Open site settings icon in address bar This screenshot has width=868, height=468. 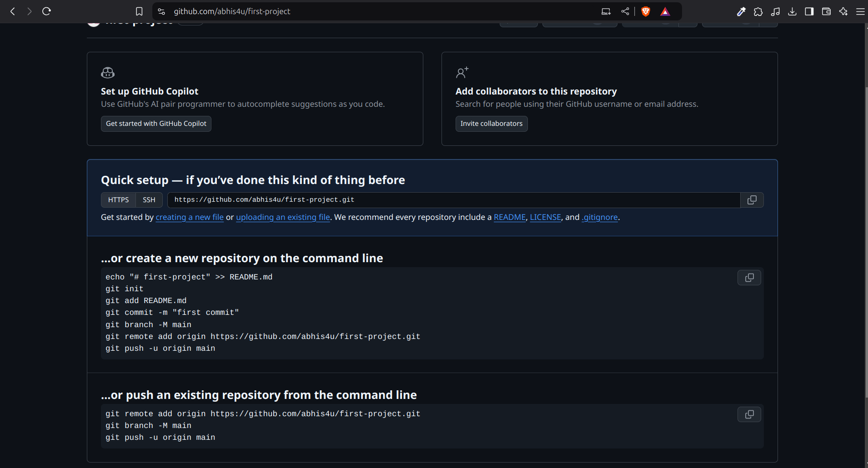(x=161, y=11)
